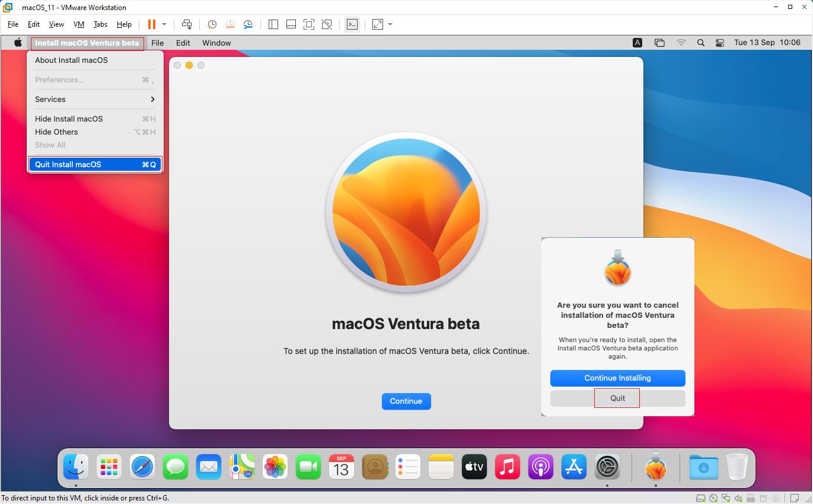Open Podcasts in the Dock

(541, 467)
